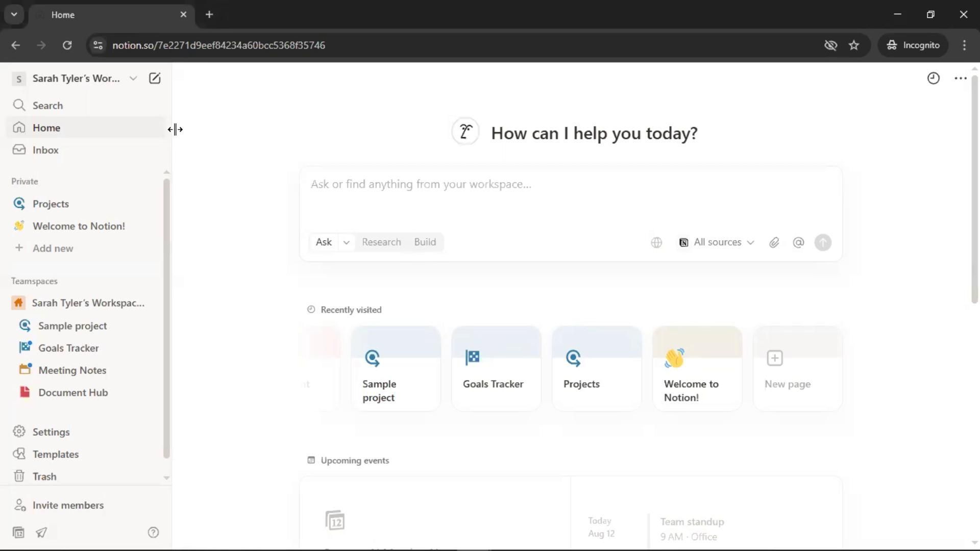The image size is (980, 551).
Task: Open the updates history clock icon
Action: coord(933,78)
